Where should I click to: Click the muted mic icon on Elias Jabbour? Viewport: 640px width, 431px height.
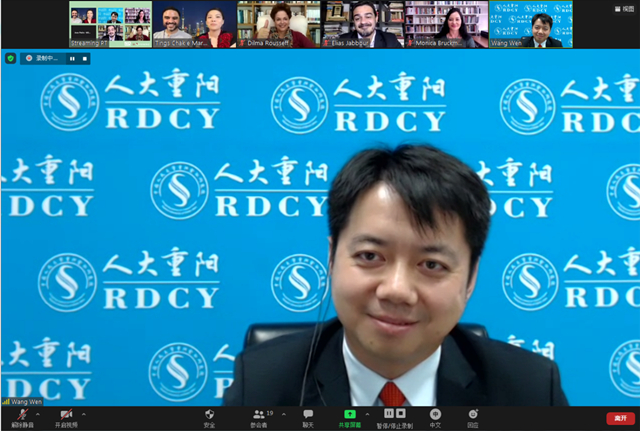click(x=327, y=43)
